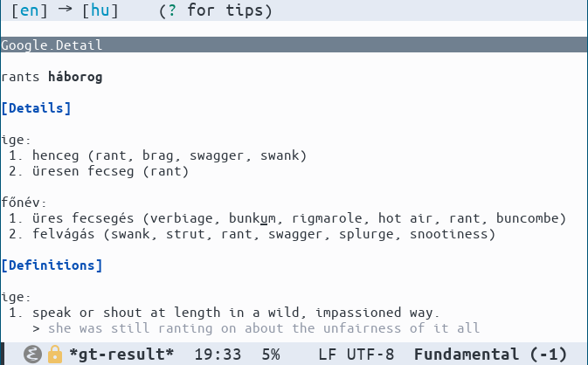
Task: Click the example sentence about ranting
Action: point(264,328)
